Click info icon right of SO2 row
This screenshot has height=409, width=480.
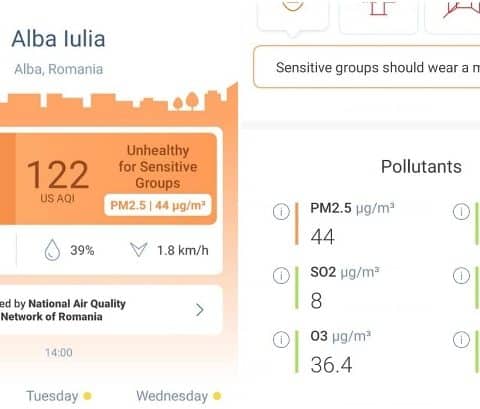point(461,276)
